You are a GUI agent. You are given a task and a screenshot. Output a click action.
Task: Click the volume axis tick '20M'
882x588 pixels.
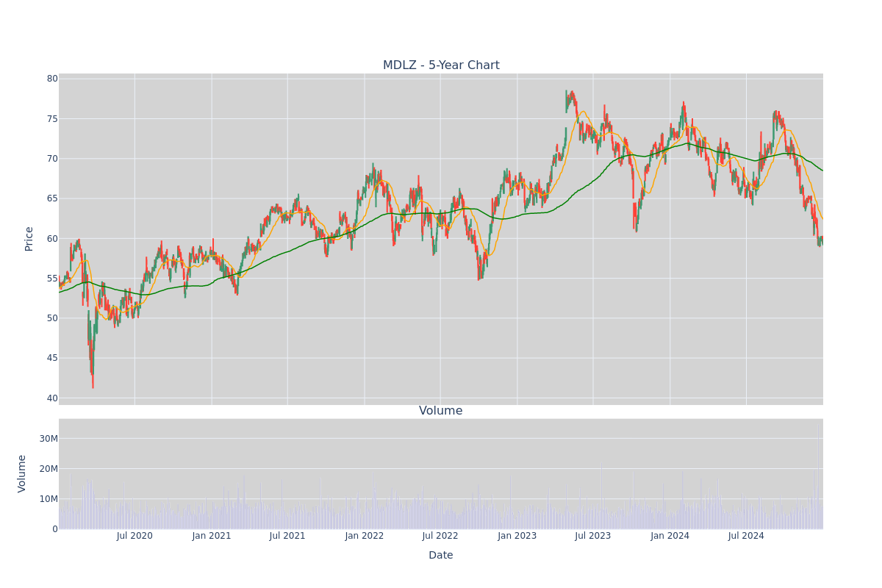(49, 469)
